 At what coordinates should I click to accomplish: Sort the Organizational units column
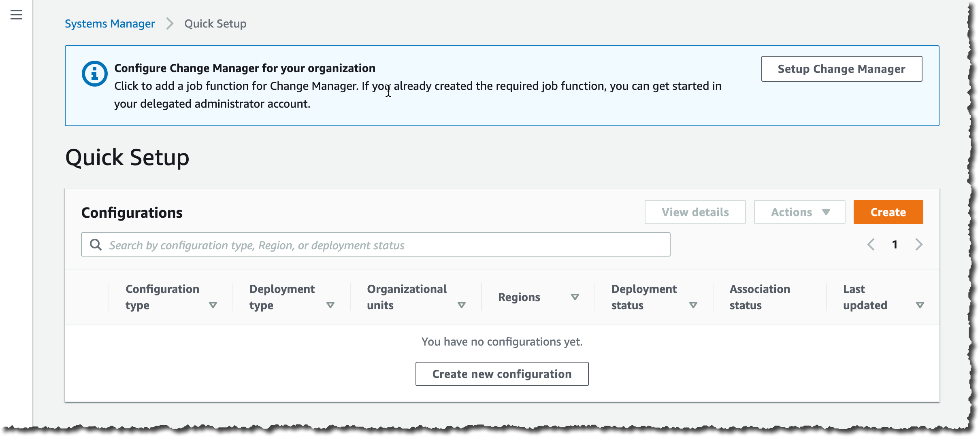click(462, 305)
